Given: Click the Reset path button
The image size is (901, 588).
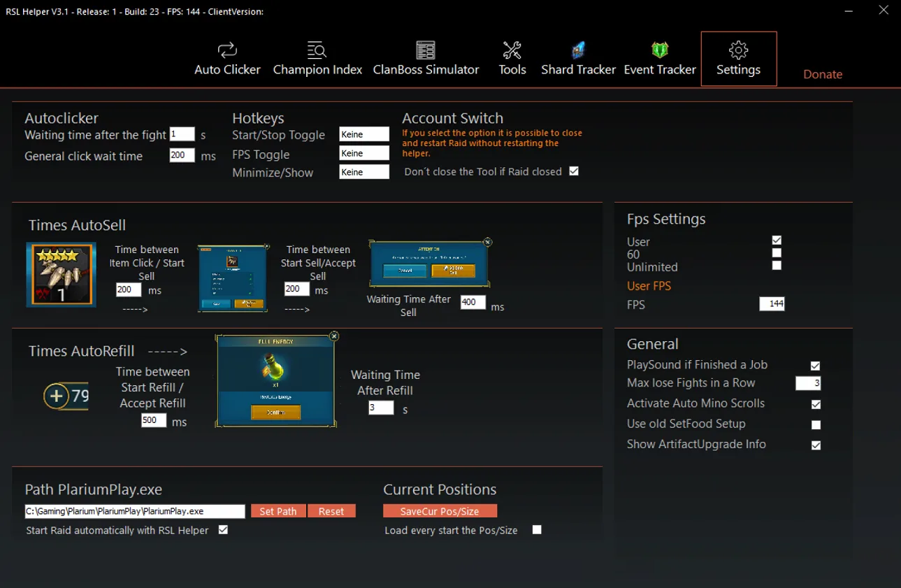Looking at the screenshot, I should 331,511.
